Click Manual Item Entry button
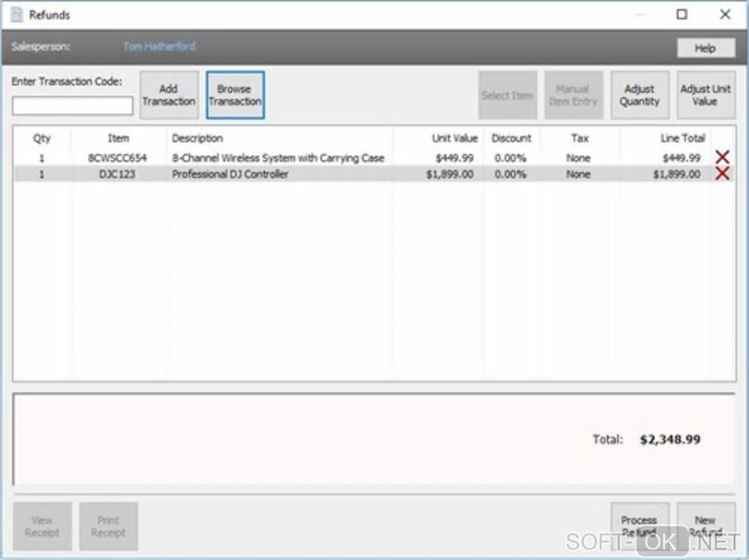Screen dimensions: 749x560 573,95
